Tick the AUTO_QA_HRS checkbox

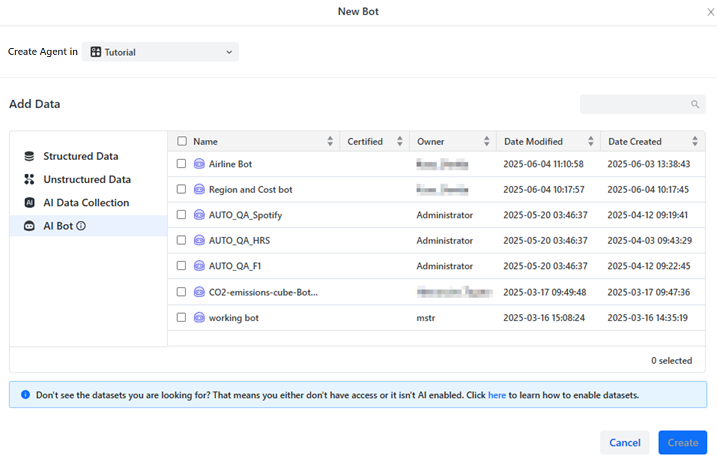(181, 240)
